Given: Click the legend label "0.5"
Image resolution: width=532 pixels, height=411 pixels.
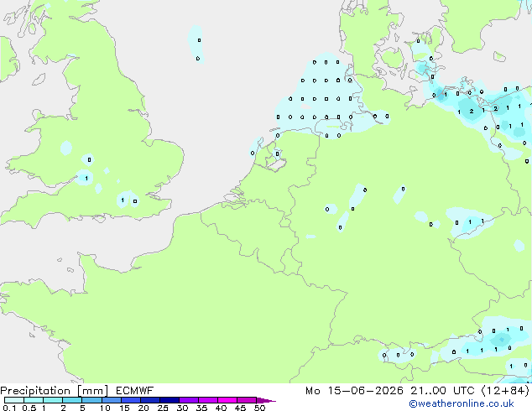Looking at the screenshot, I should point(29,408).
